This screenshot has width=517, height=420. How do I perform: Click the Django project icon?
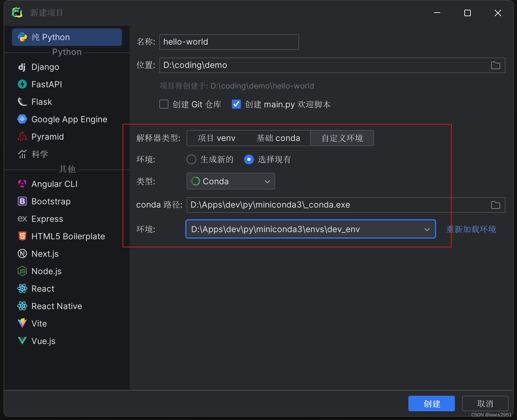tap(22, 67)
